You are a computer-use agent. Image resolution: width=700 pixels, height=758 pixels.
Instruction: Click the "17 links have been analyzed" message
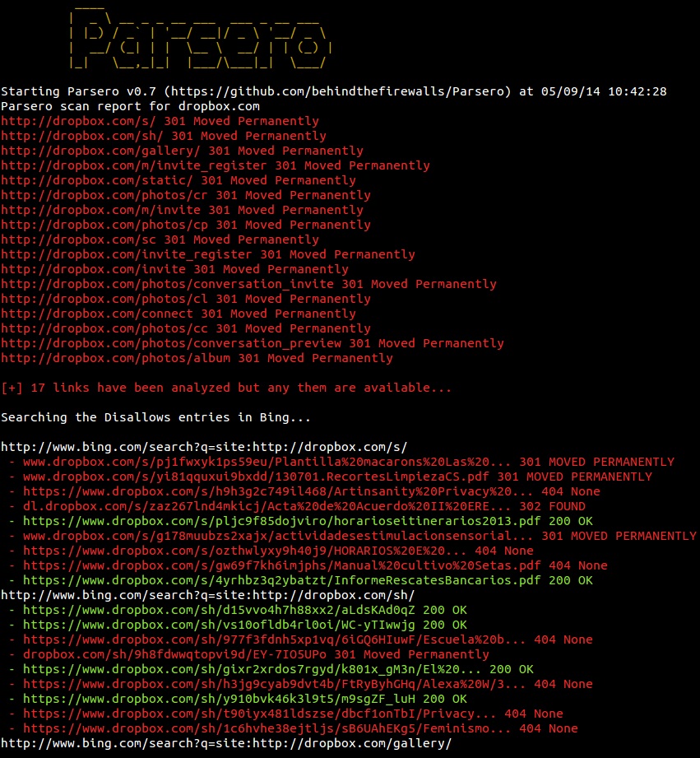pos(226,388)
